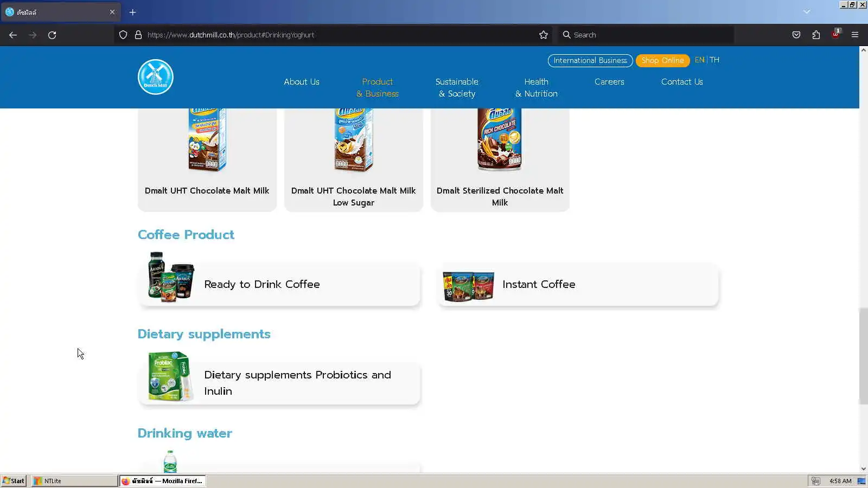Open the Firefox application menu

[x=855, y=35]
